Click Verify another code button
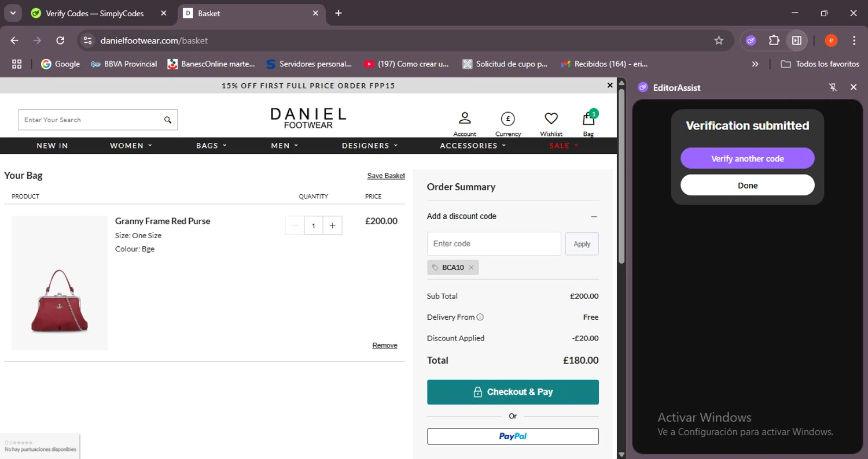868x459 pixels. coord(747,158)
